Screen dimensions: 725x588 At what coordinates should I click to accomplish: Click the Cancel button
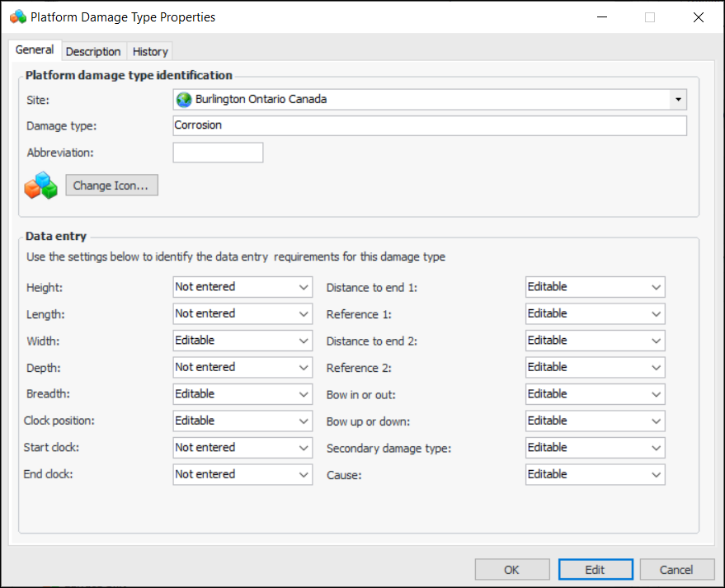click(676, 570)
